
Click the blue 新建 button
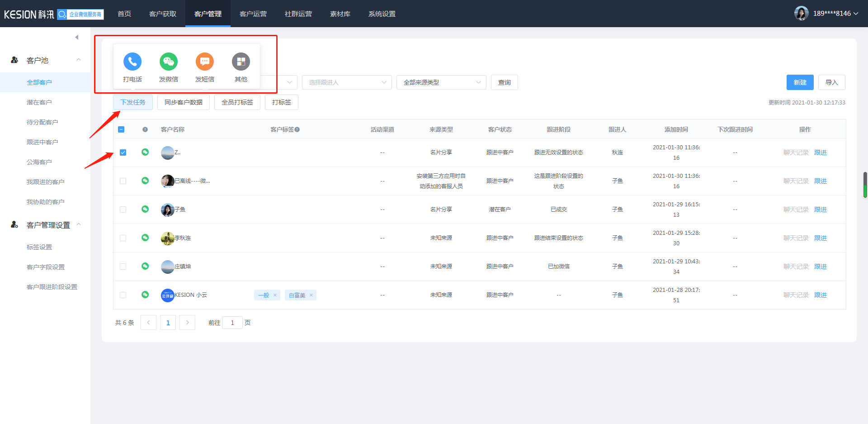coord(800,82)
